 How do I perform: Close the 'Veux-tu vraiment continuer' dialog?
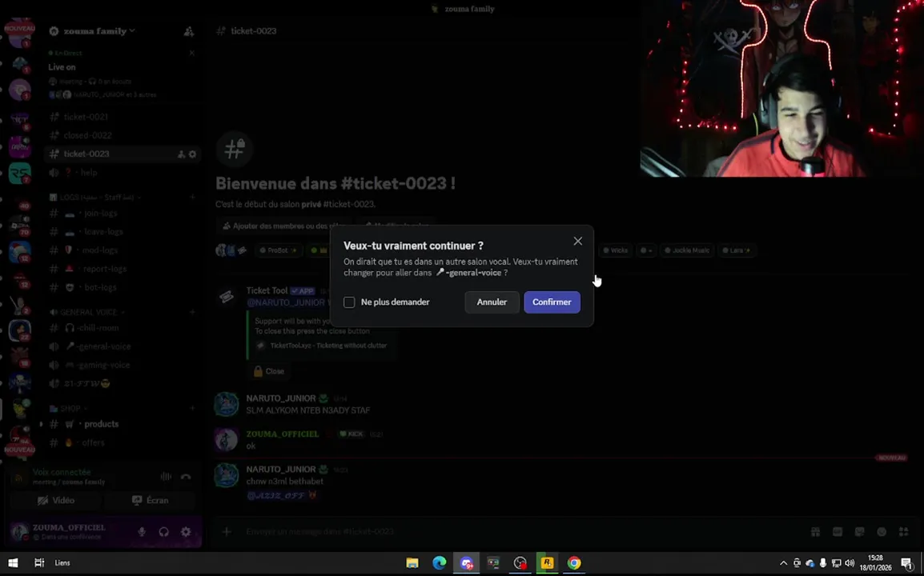[577, 241]
